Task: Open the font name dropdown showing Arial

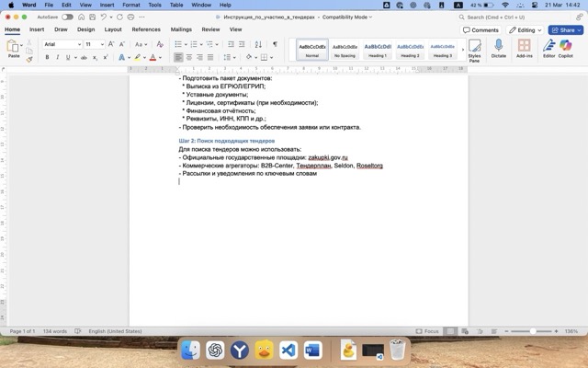Action: tap(62, 44)
